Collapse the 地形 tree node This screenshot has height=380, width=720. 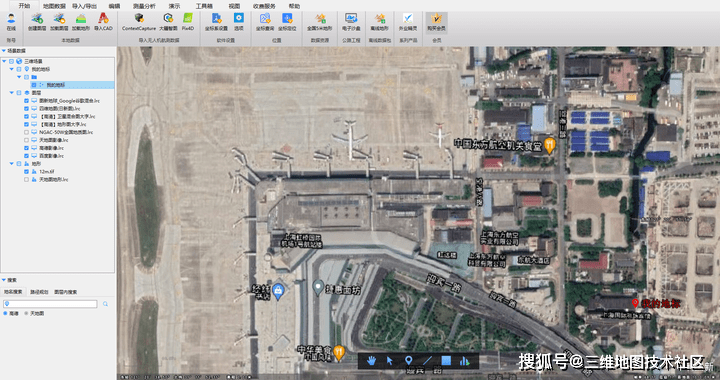pyautogui.click(x=11, y=163)
